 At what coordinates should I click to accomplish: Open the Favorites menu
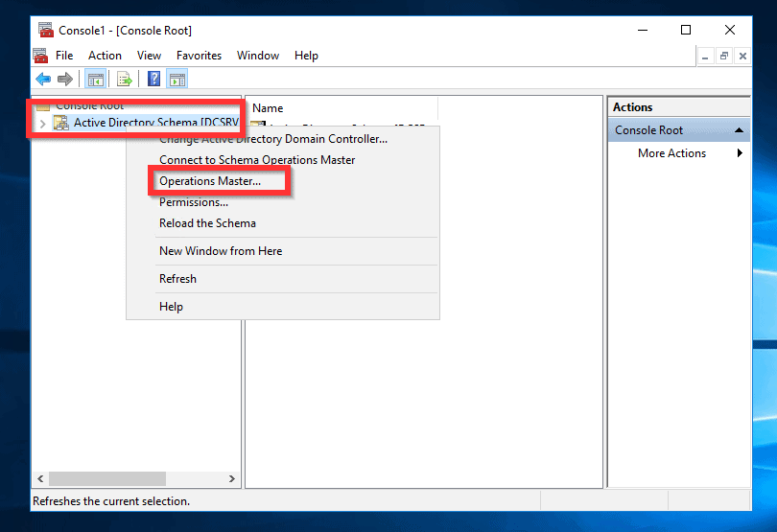click(x=199, y=56)
